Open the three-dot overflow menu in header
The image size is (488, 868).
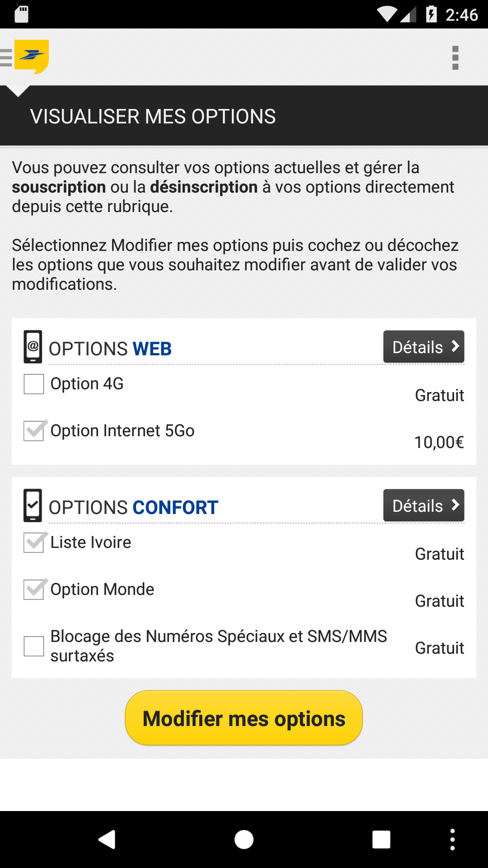455,58
